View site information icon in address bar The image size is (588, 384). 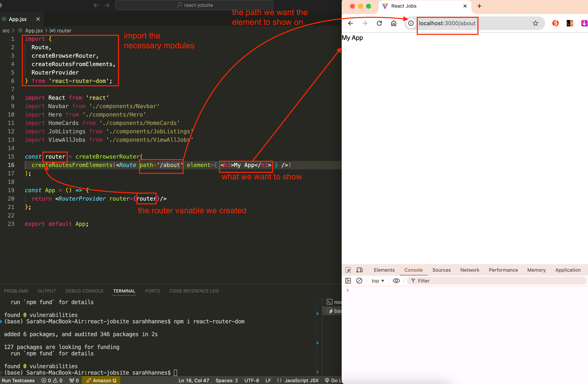[x=411, y=23]
